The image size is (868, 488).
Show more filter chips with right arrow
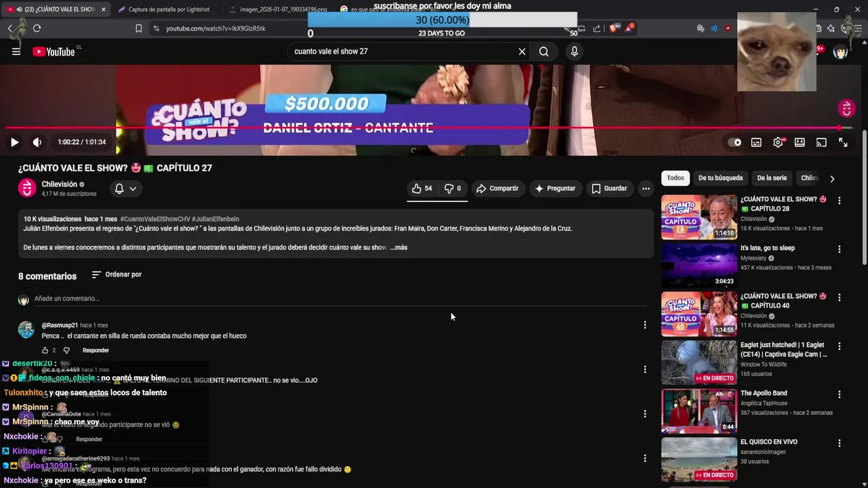pyautogui.click(x=832, y=179)
